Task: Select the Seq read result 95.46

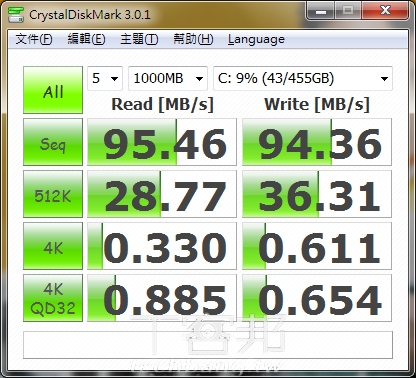Action: [x=162, y=142]
